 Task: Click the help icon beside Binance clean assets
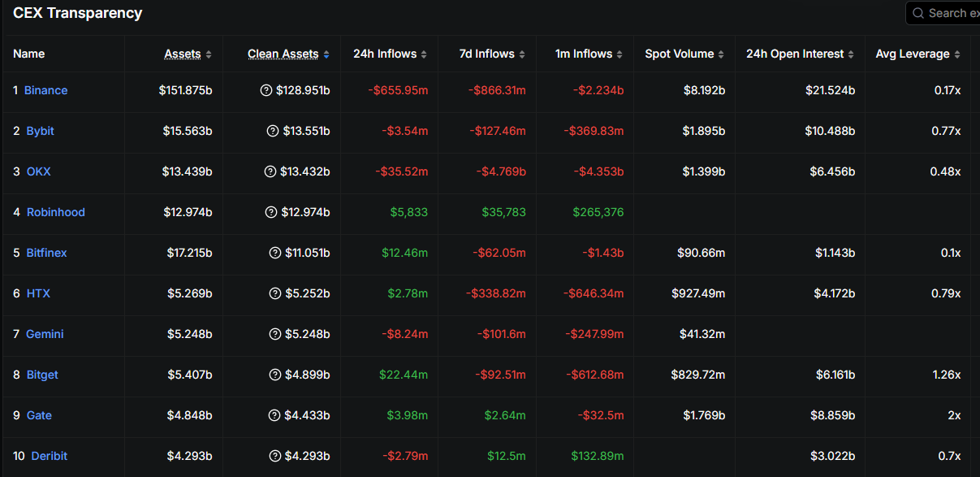coord(266,90)
